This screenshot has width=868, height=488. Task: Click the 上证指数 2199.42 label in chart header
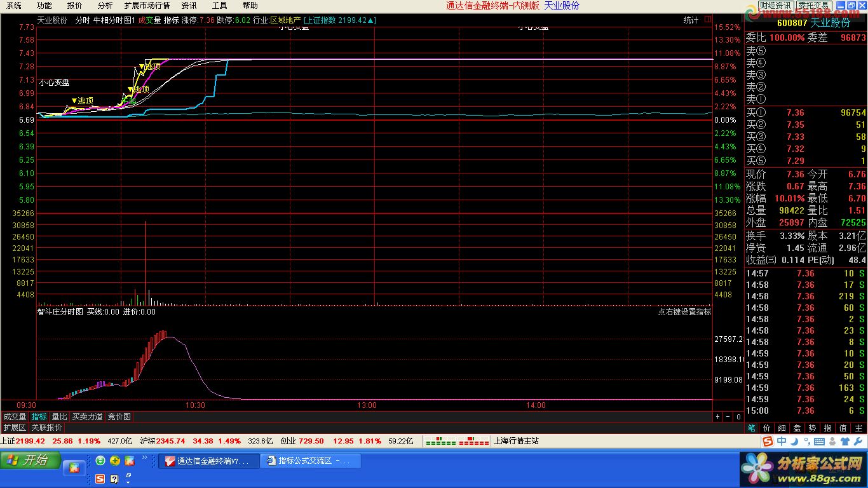point(340,20)
